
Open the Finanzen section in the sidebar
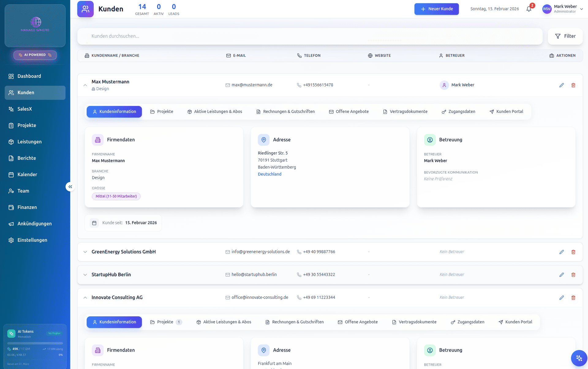27,207
